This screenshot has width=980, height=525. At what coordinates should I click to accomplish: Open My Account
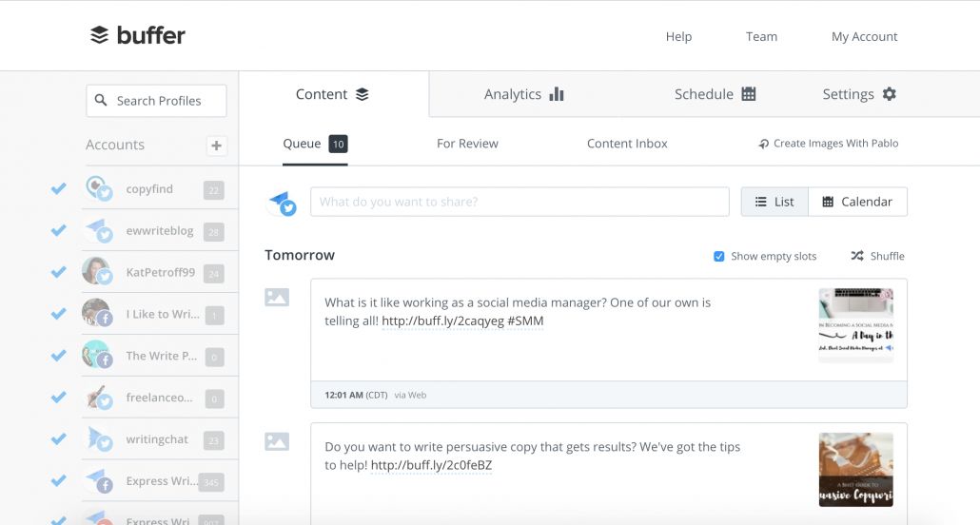tap(864, 37)
